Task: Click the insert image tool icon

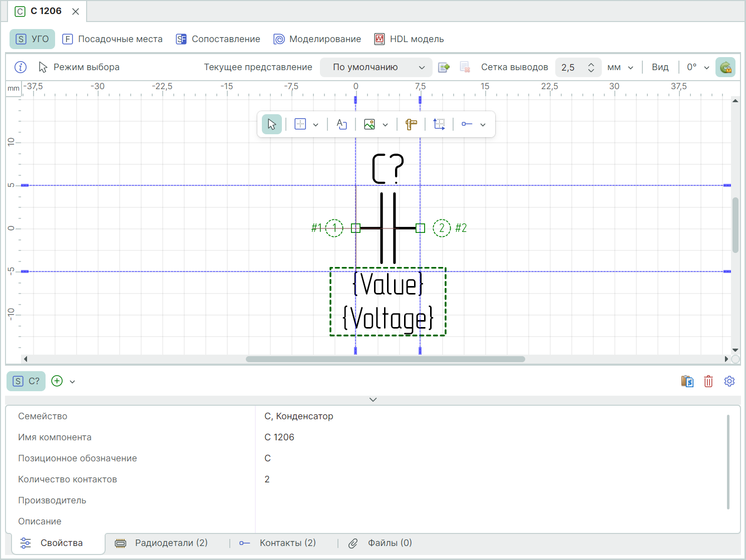Action: coord(369,124)
